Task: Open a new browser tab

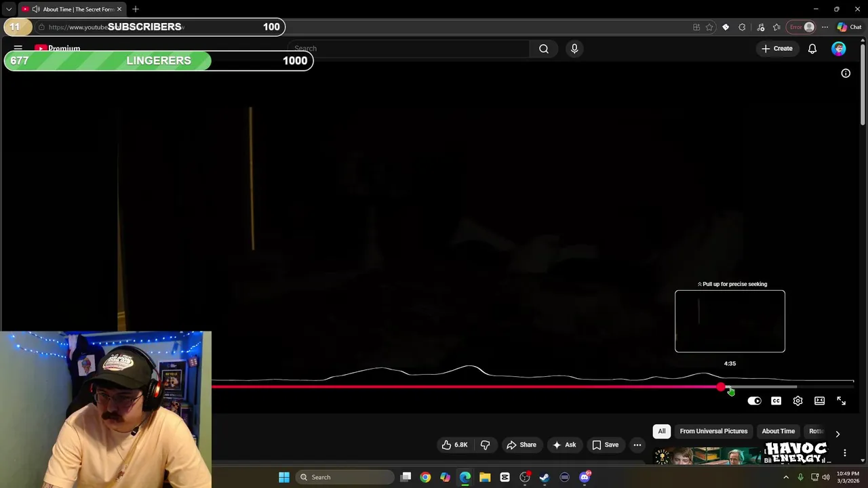Action: [x=136, y=9]
